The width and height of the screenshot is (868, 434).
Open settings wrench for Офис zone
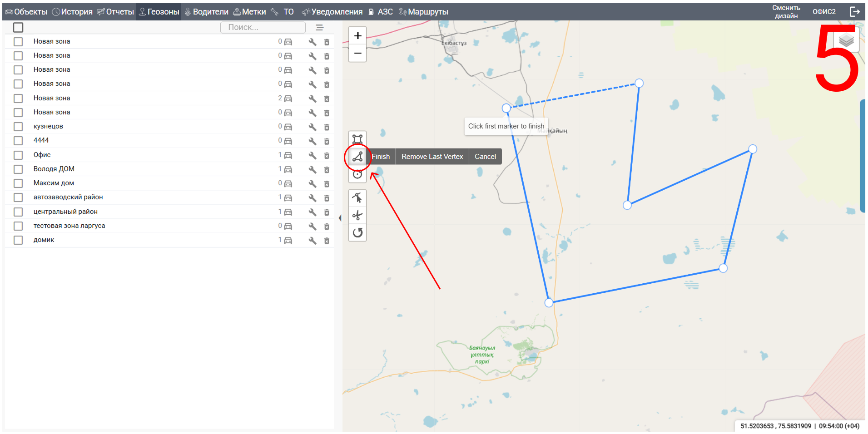click(312, 155)
